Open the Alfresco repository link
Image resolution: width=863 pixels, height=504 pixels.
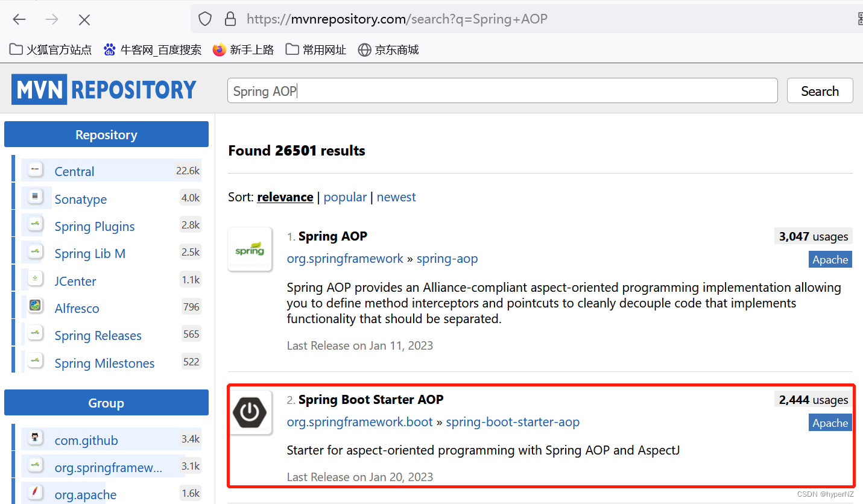(77, 308)
